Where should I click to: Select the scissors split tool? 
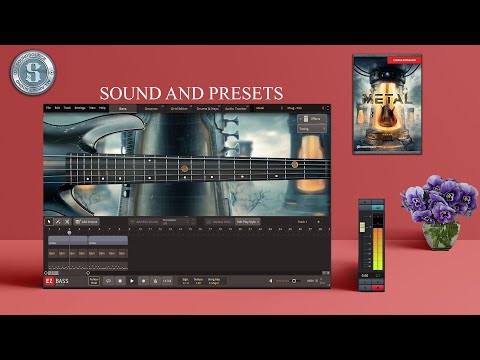click(x=67, y=222)
